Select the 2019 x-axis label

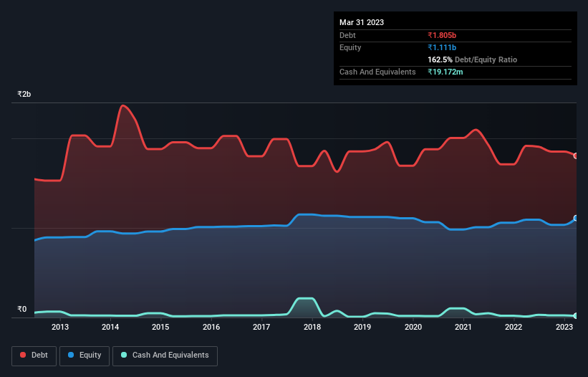coord(362,327)
